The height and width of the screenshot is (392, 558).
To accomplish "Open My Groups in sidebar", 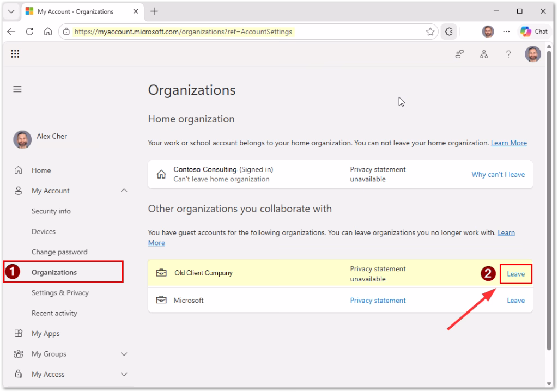I will click(x=49, y=354).
